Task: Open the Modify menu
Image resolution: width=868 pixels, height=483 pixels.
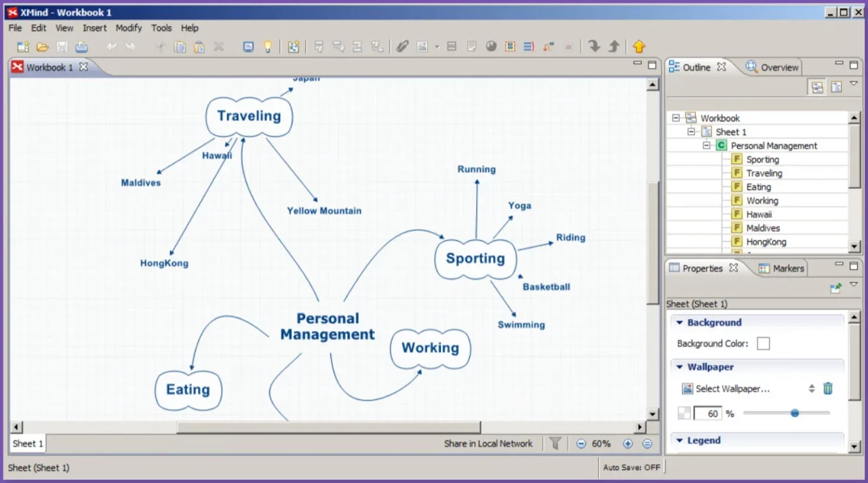Action: (128, 28)
